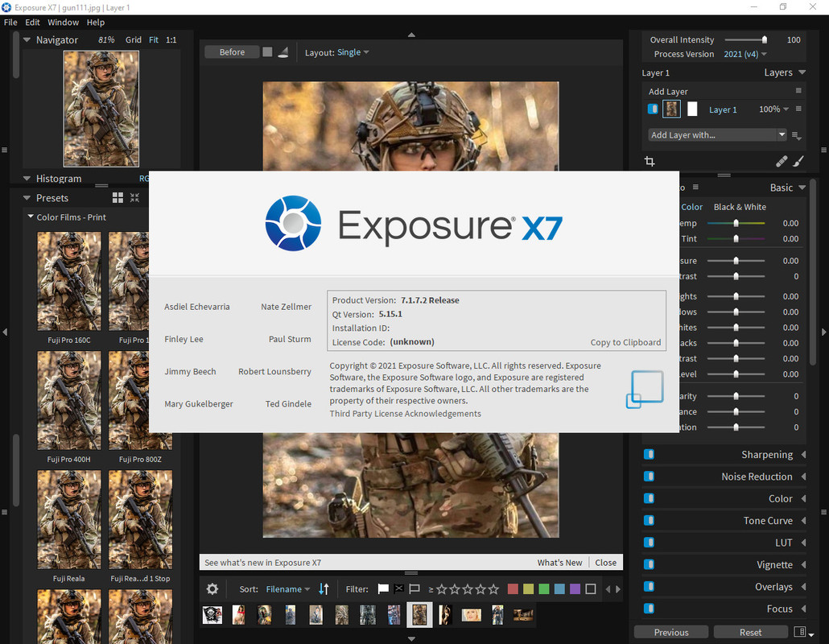Click the Reset button
829x644 pixels.
click(750, 633)
